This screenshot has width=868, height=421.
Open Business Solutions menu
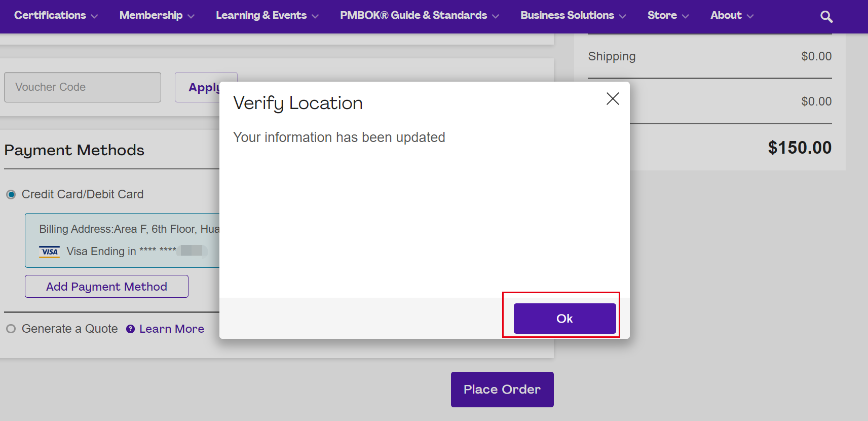click(573, 16)
